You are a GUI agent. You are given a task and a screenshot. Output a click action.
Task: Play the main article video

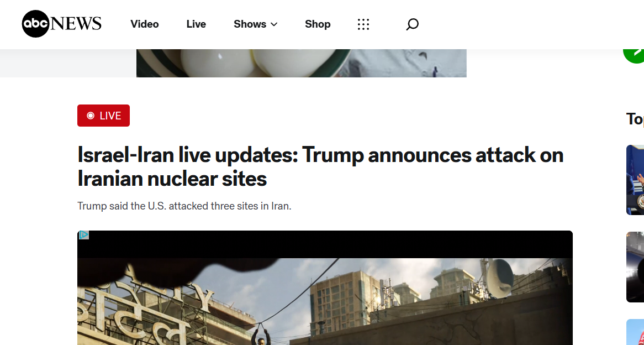325,288
